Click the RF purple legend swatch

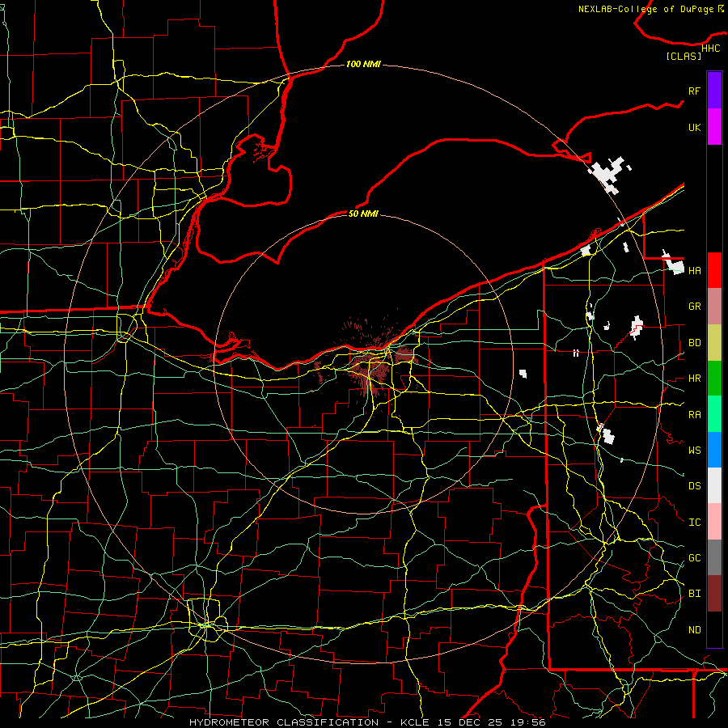click(714, 91)
